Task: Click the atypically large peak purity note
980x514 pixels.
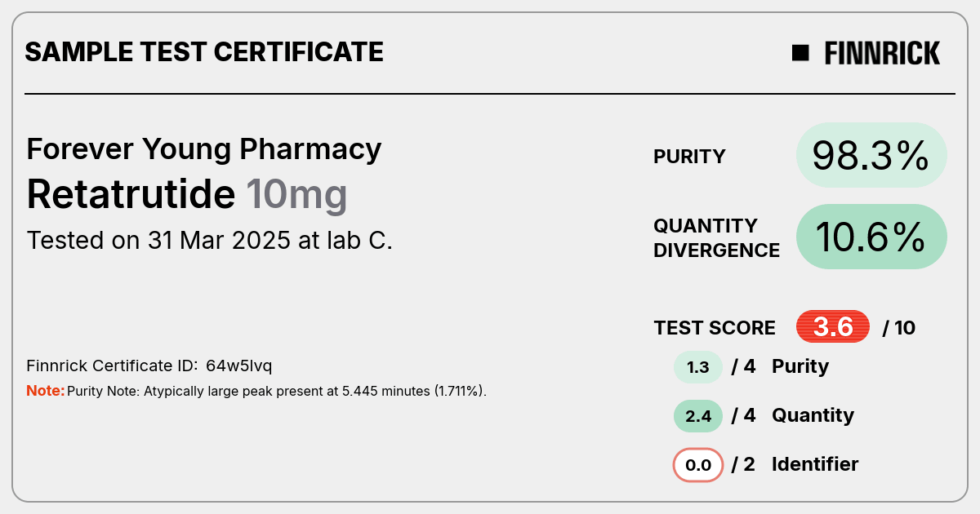Action: (x=277, y=392)
